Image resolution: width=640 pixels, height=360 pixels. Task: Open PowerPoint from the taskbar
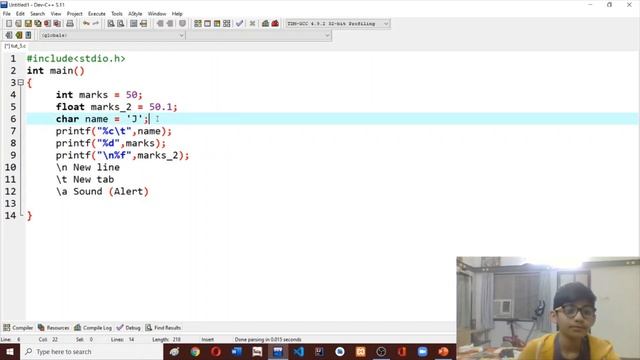pyautogui.click(x=443, y=351)
